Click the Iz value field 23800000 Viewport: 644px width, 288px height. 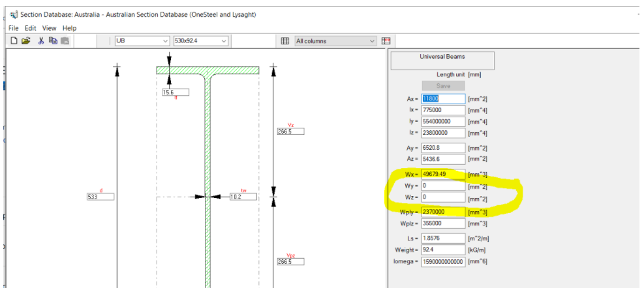click(443, 133)
